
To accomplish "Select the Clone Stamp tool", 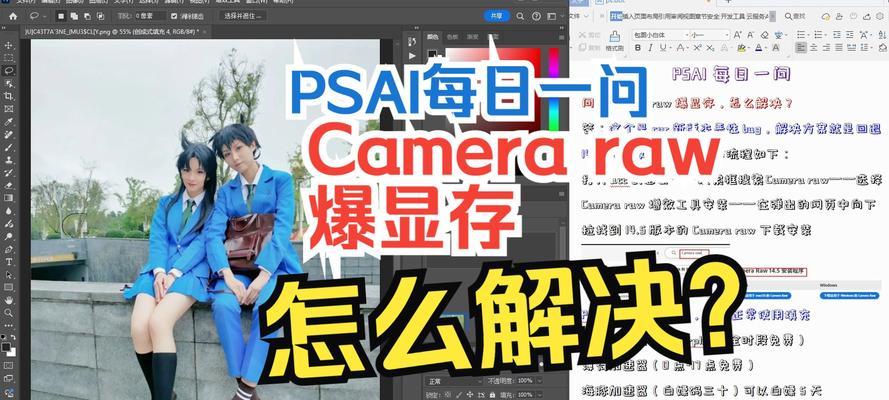I will [9, 160].
